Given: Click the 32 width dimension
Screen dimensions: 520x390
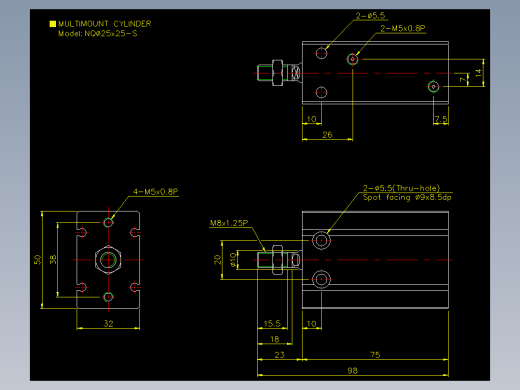Looking at the screenshot, I should tap(108, 323).
